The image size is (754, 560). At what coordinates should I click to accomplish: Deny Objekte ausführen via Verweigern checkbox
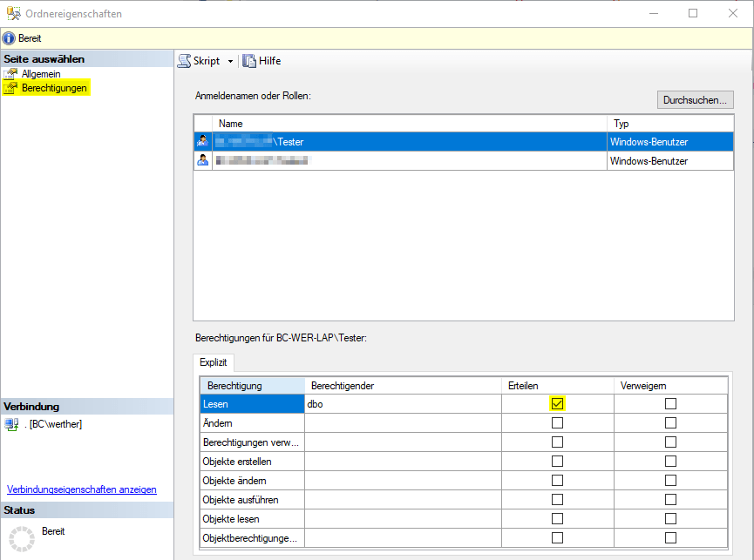point(671,500)
